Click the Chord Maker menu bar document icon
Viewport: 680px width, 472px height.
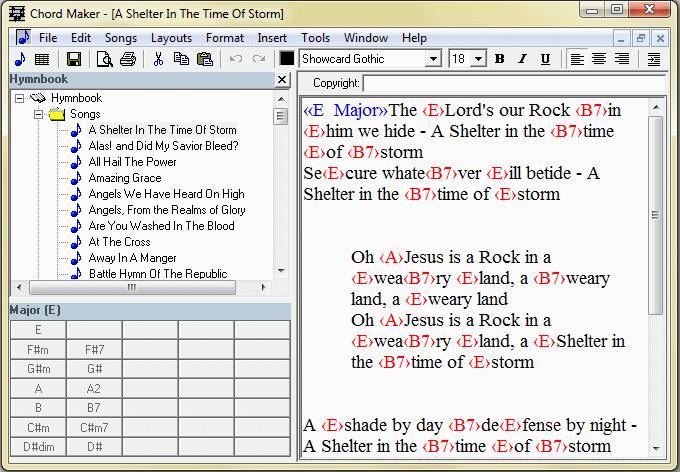(x=23, y=37)
